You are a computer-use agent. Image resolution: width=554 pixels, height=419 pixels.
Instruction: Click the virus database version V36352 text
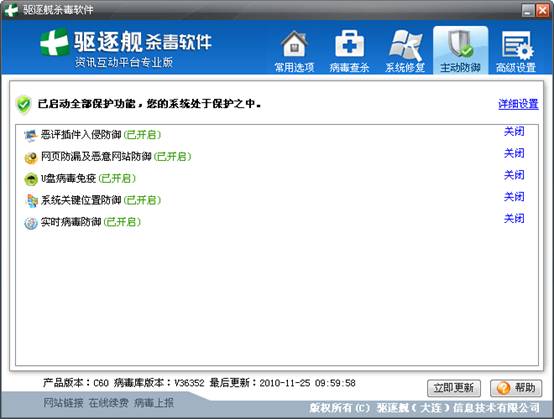click(159, 383)
